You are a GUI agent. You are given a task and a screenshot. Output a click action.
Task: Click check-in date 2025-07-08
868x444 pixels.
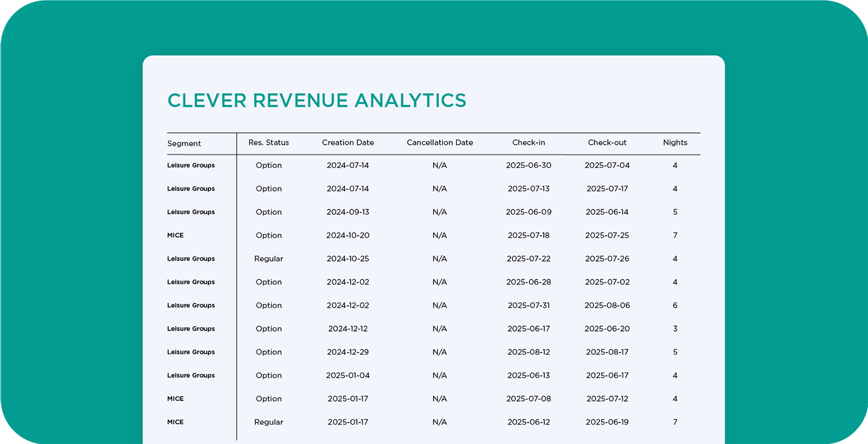point(529,399)
